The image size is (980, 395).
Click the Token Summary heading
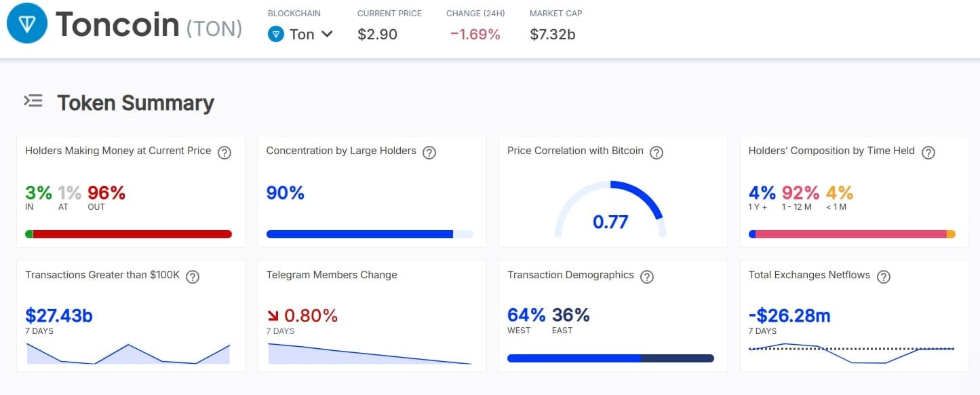coord(136,103)
